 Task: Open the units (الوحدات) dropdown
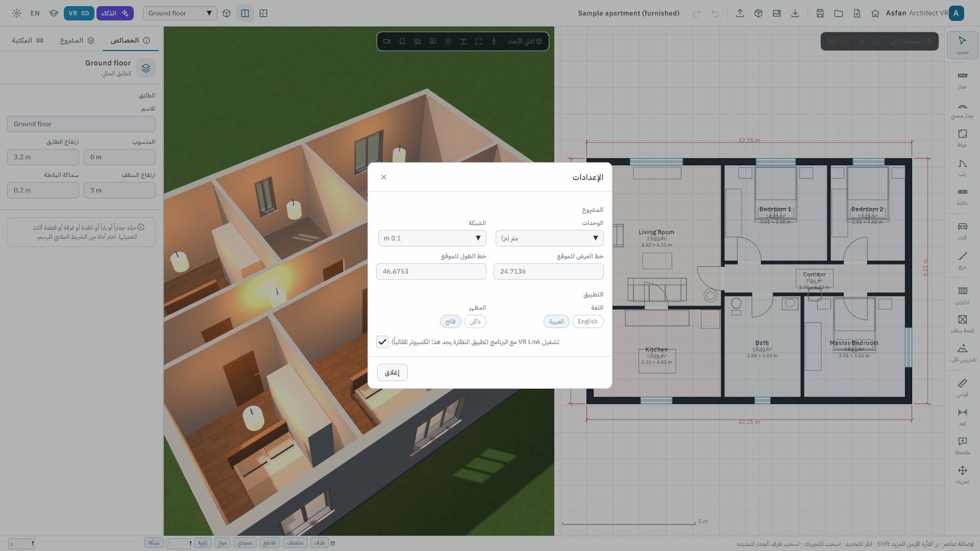click(549, 238)
